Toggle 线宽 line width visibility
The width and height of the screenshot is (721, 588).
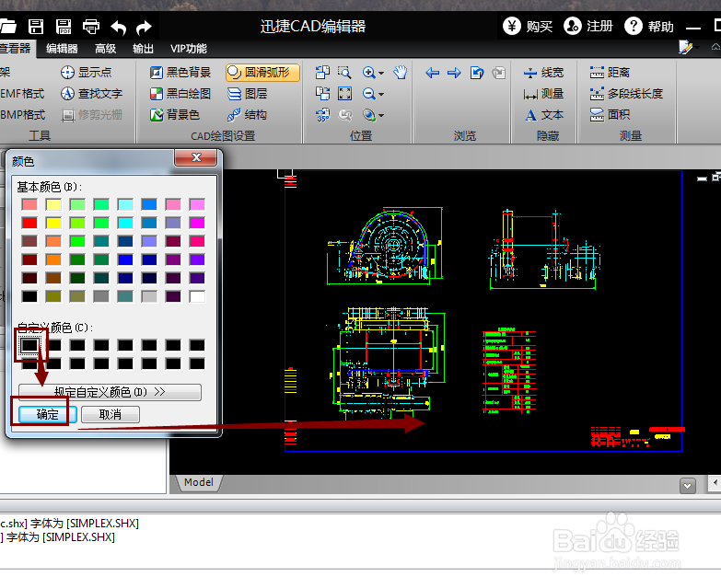[543, 73]
